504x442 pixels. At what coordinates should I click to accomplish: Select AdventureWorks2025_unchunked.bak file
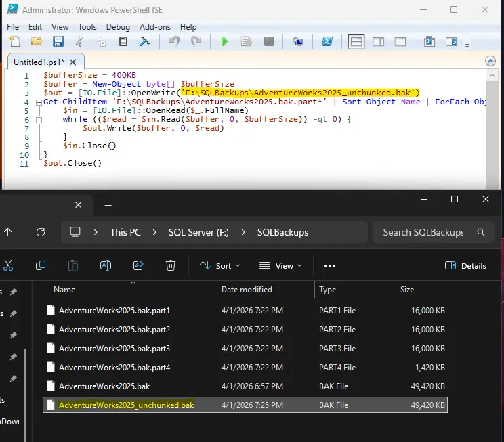(x=245, y=405)
